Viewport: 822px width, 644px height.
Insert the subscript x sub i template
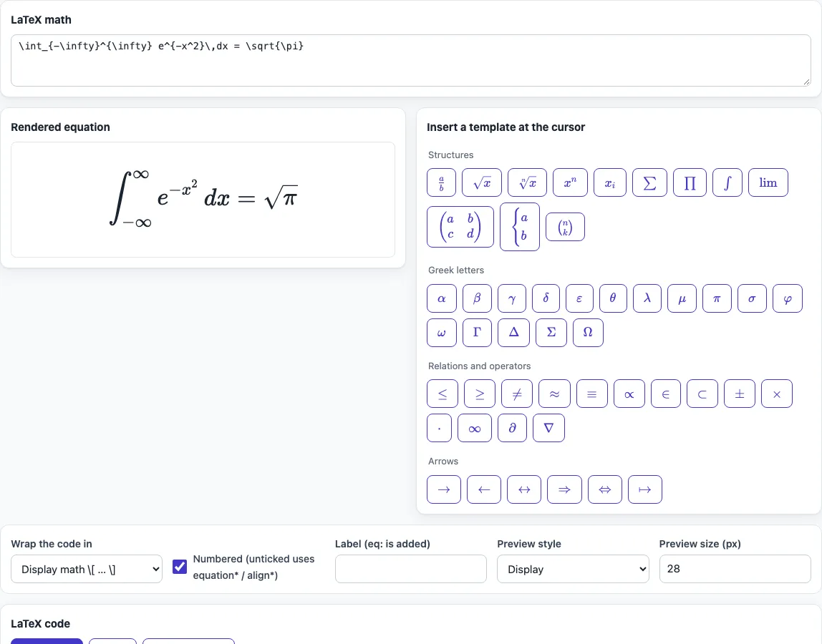tap(609, 182)
